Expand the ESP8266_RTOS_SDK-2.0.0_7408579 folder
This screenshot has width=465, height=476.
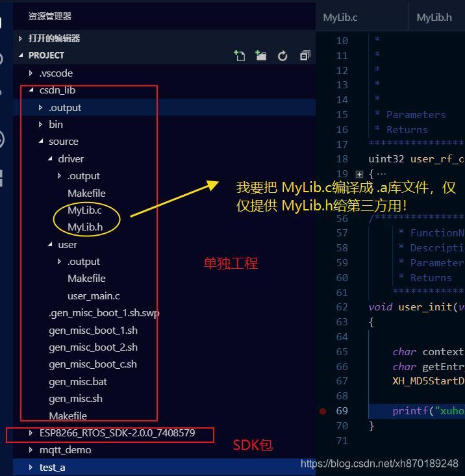[x=31, y=433]
